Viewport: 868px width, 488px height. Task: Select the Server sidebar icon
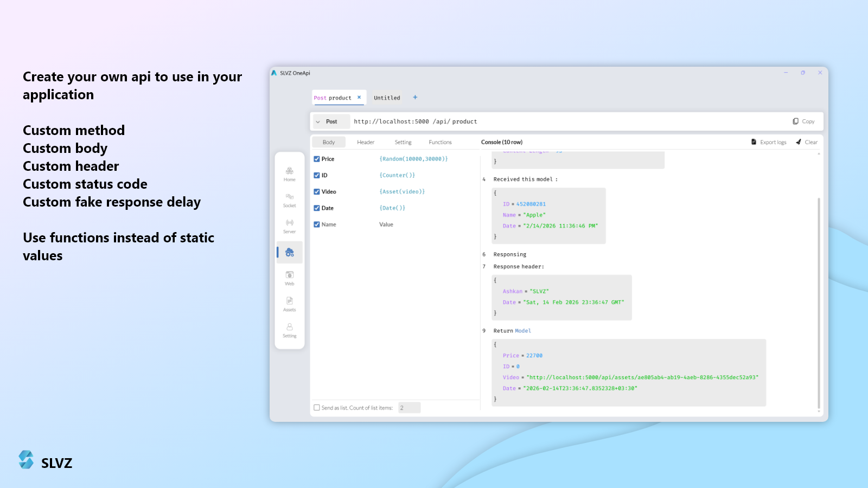(x=289, y=226)
